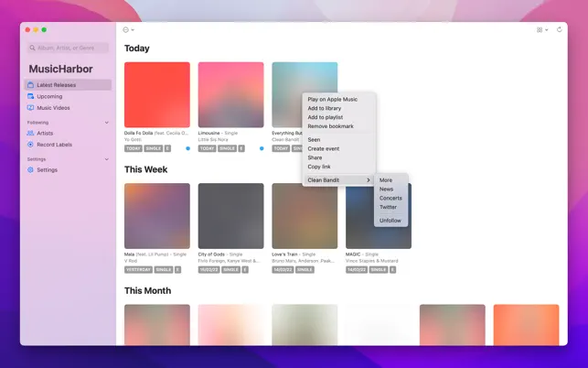This screenshot has width=588, height=368.
Task: Refresh releases with reload icon
Action: tap(559, 29)
